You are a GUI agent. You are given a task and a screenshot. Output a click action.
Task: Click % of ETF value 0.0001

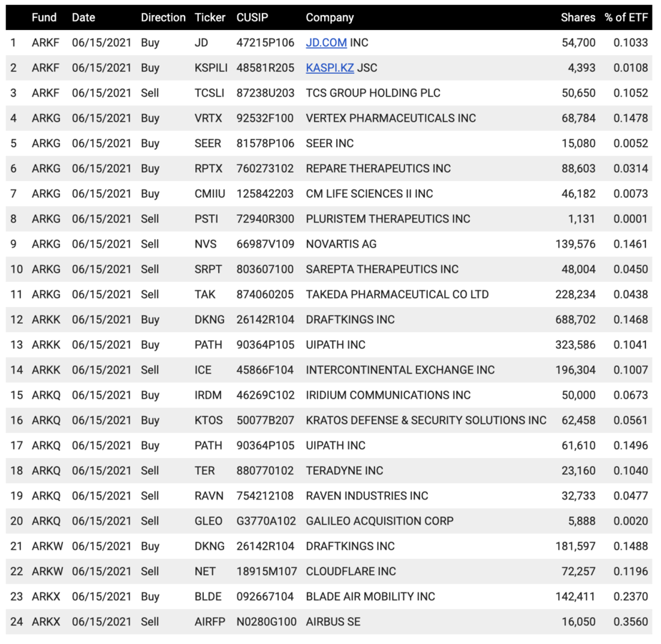coord(631,219)
